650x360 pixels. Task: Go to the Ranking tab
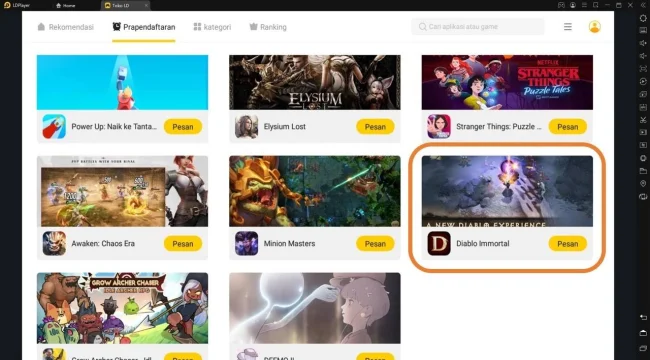pyautogui.click(x=268, y=27)
